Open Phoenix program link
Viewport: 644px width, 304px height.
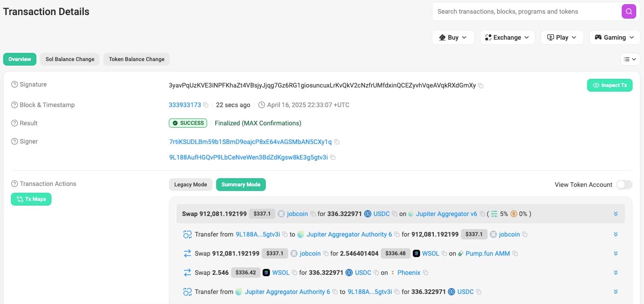point(409,273)
